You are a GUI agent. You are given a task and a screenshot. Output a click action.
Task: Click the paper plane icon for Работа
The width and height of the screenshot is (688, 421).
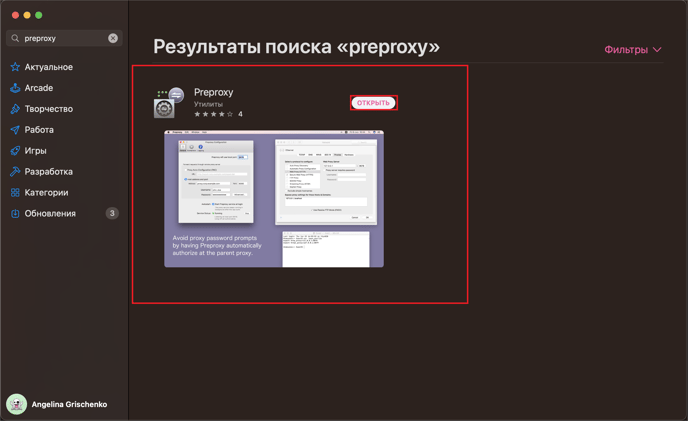(15, 130)
